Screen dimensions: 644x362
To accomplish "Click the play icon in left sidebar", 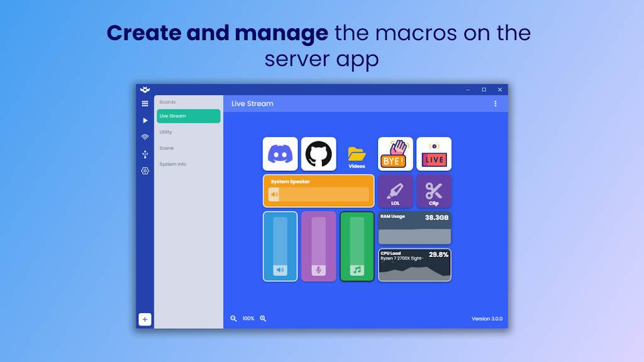I will point(145,120).
